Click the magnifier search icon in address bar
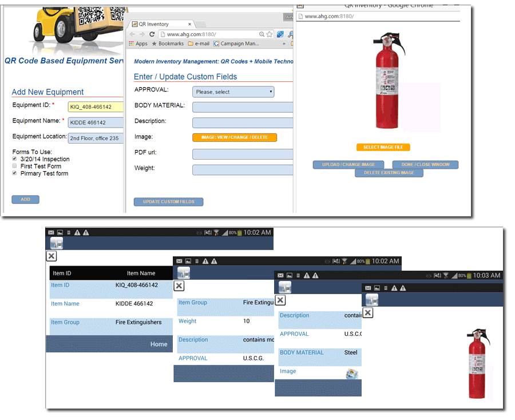 point(262,34)
